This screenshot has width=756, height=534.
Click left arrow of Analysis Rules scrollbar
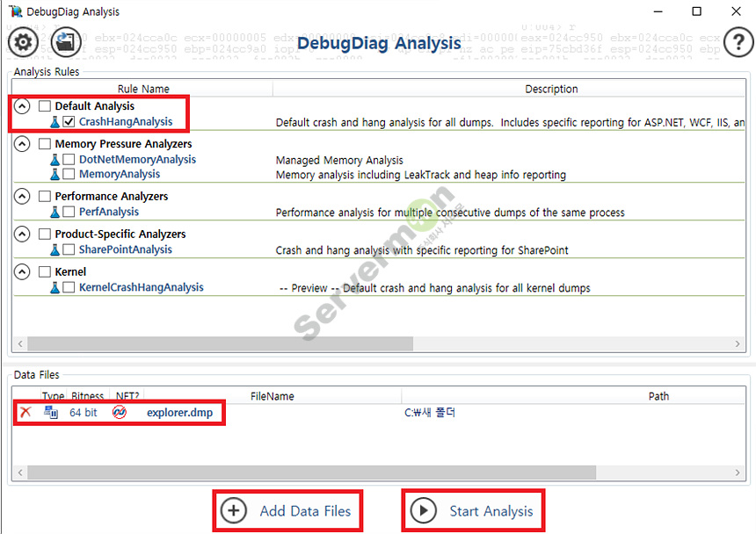[x=19, y=343]
